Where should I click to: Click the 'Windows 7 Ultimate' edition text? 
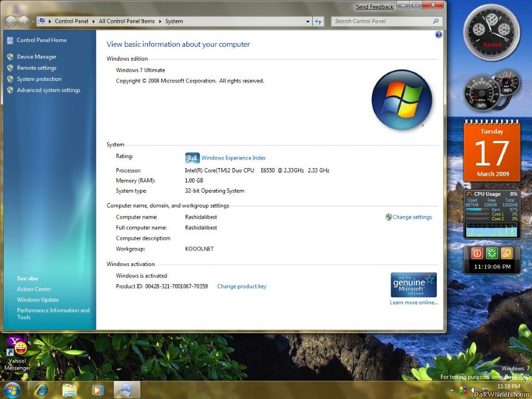(x=140, y=70)
